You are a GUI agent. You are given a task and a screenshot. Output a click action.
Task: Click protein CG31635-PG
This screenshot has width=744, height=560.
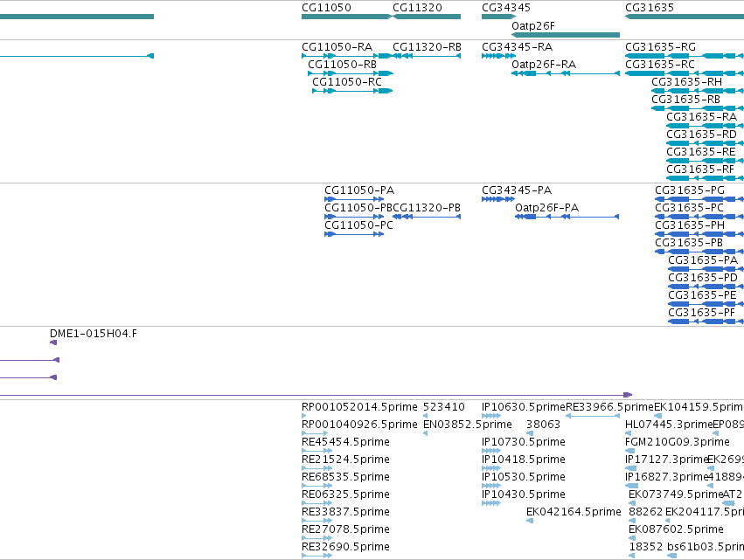(699, 199)
